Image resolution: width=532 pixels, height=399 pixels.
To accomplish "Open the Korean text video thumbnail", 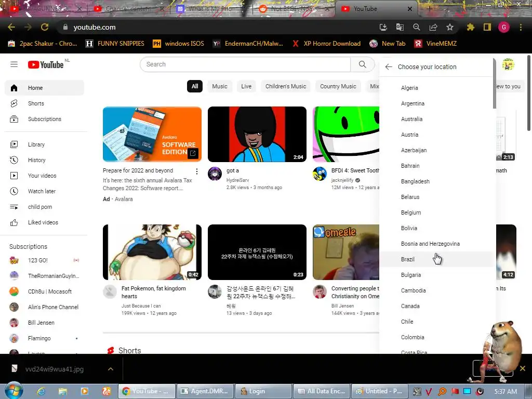I will (257, 252).
